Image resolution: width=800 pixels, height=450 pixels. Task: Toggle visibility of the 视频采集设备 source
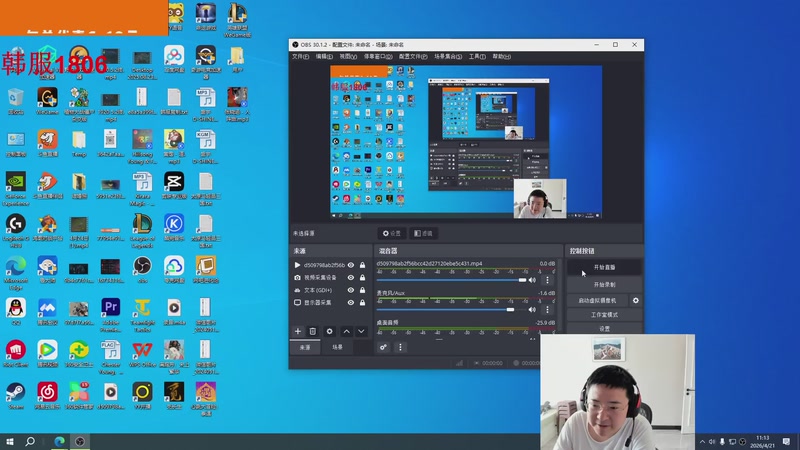351,278
